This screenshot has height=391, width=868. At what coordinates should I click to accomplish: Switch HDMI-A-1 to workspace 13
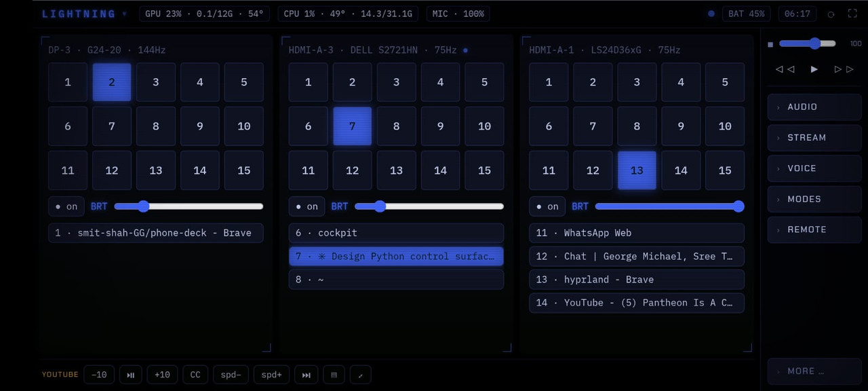click(637, 170)
